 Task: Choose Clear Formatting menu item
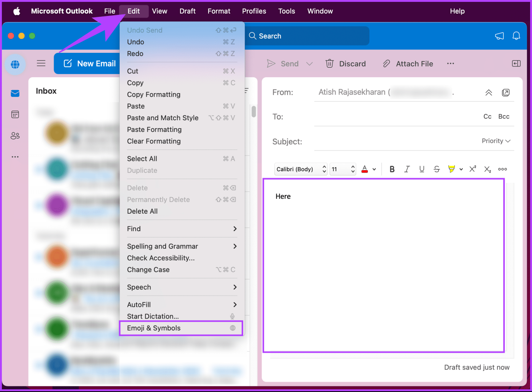tap(182, 141)
